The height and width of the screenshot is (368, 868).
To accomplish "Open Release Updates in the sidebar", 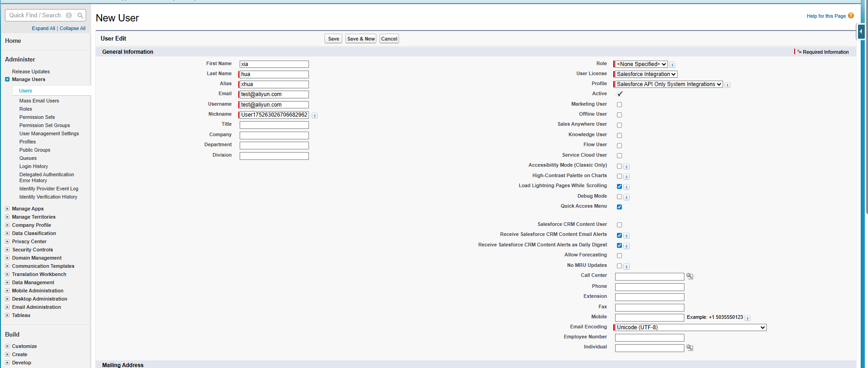I will pos(31,72).
